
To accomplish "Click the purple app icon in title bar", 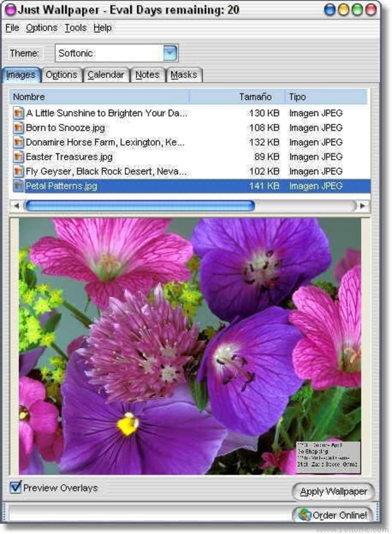I will 11,10.
